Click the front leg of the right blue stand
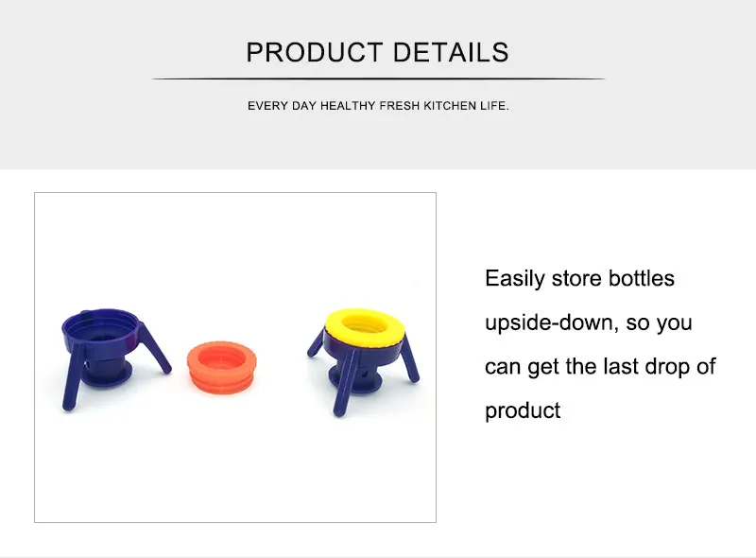 (345, 383)
